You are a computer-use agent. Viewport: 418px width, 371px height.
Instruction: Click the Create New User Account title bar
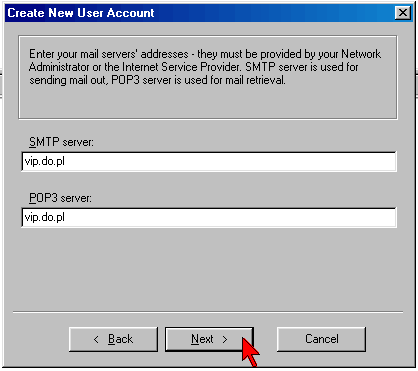point(200,13)
